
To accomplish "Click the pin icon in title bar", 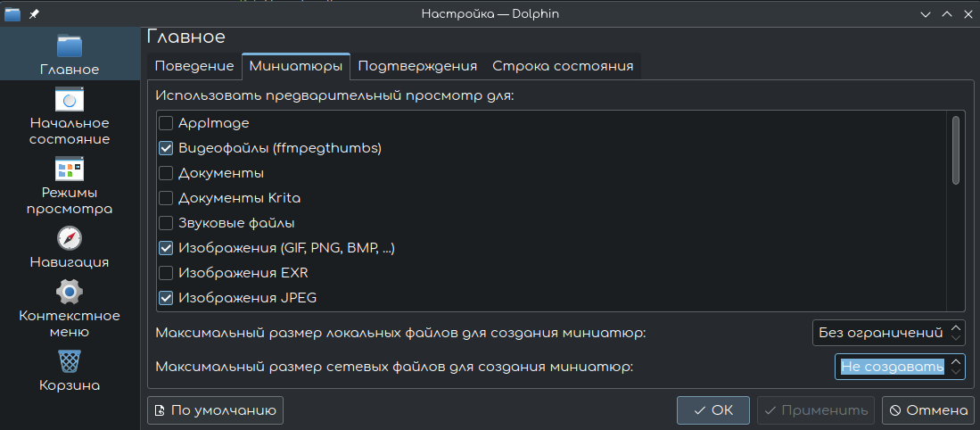I will pyautogui.click(x=34, y=14).
